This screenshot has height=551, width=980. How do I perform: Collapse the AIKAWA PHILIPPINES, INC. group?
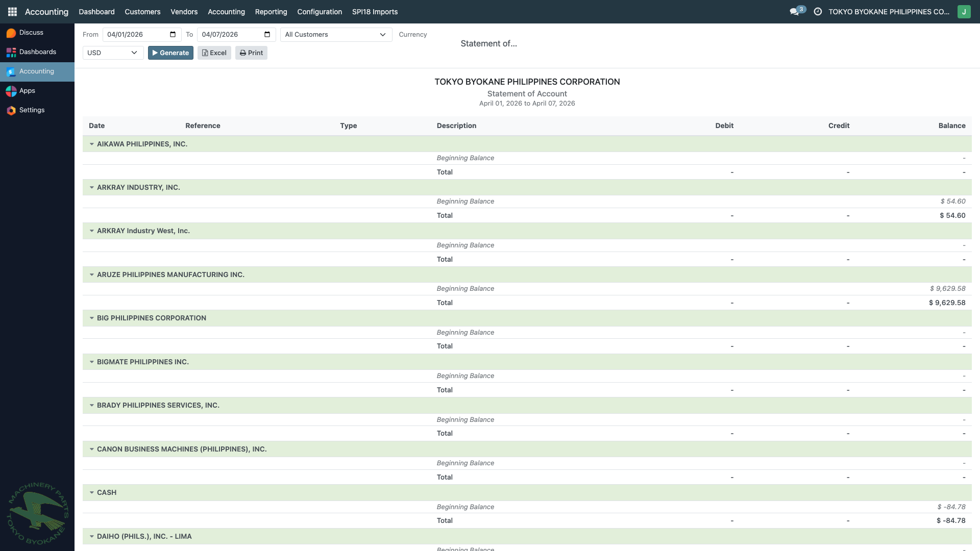(92, 144)
